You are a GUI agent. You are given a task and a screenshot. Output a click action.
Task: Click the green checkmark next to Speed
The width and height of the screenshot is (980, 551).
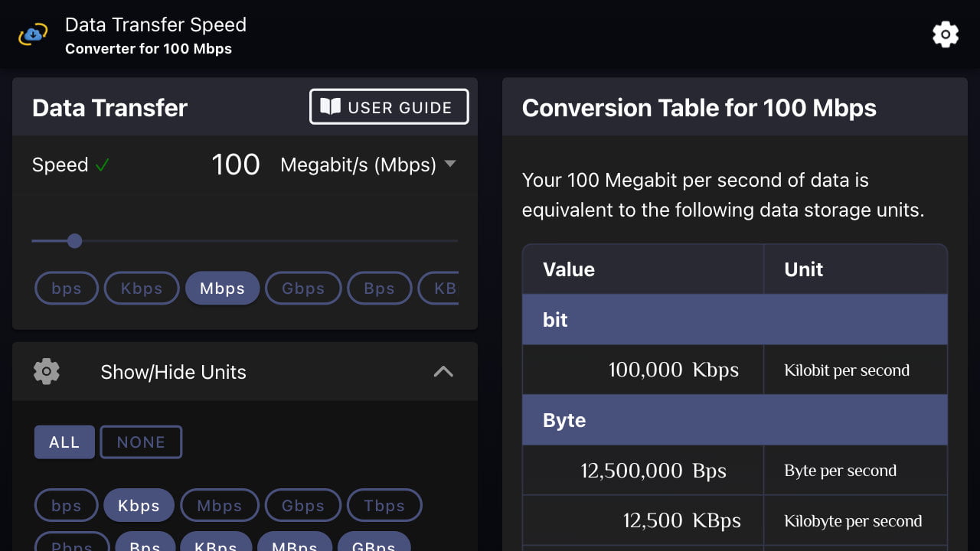(x=103, y=165)
